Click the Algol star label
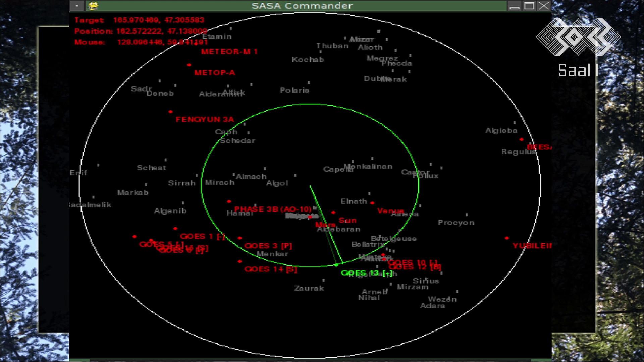 pos(277,183)
